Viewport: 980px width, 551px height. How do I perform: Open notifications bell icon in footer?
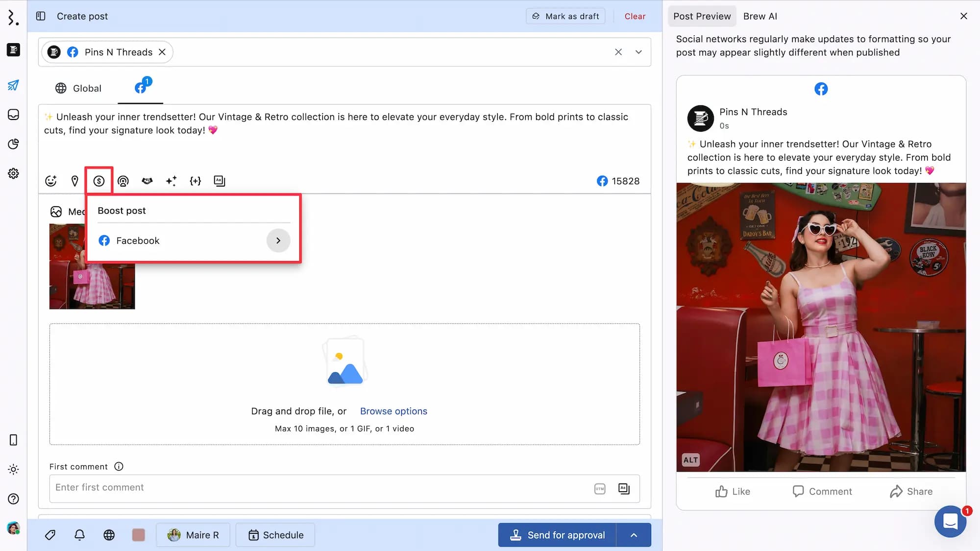[x=79, y=535]
